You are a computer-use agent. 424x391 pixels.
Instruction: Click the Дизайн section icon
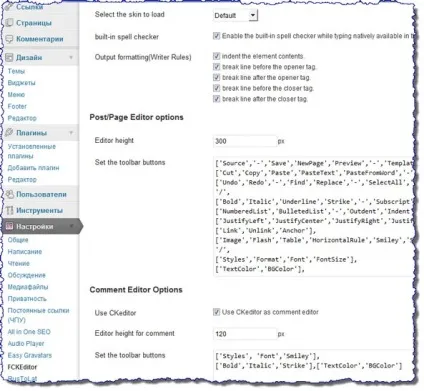pos(9,57)
